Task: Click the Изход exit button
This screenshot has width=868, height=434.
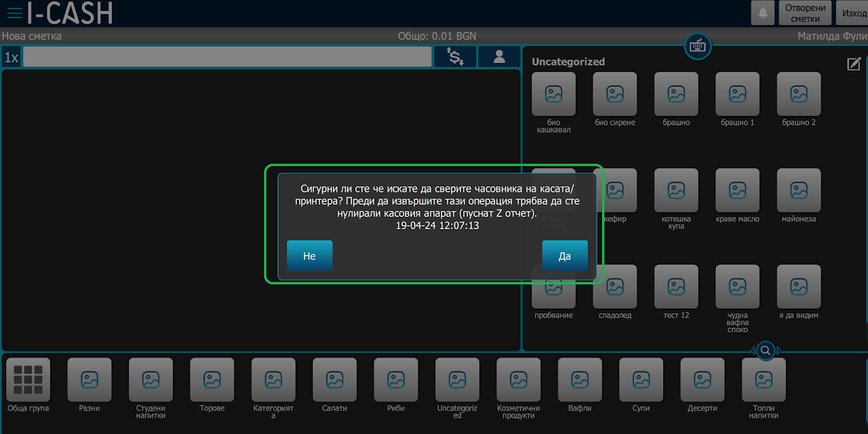Action: (x=852, y=13)
